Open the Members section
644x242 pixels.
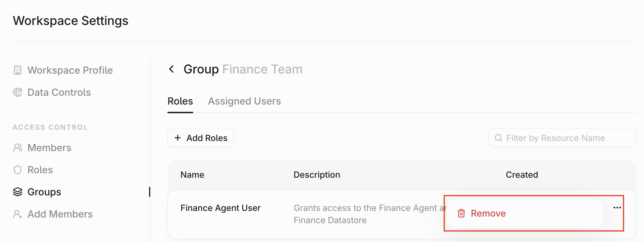[x=49, y=148]
